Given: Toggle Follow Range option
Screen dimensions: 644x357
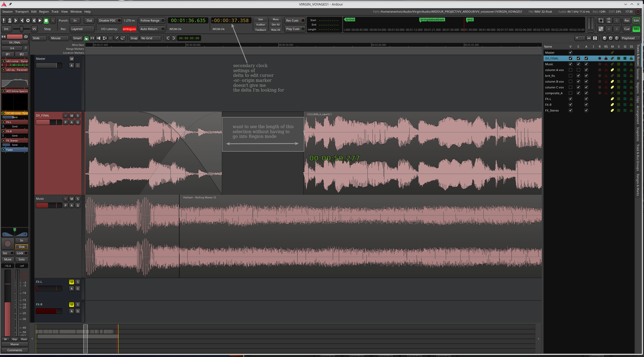Looking at the screenshot, I should 152,21.
